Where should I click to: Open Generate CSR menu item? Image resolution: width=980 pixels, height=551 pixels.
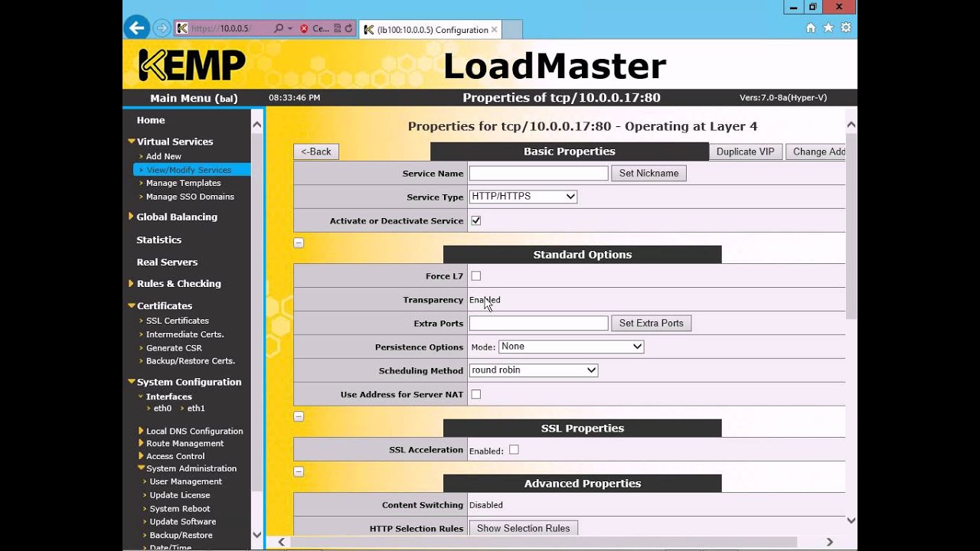pyautogui.click(x=174, y=347)
